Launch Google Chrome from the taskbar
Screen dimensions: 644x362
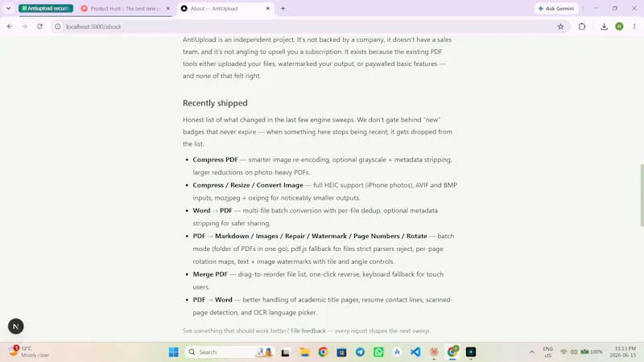[324, 352]
